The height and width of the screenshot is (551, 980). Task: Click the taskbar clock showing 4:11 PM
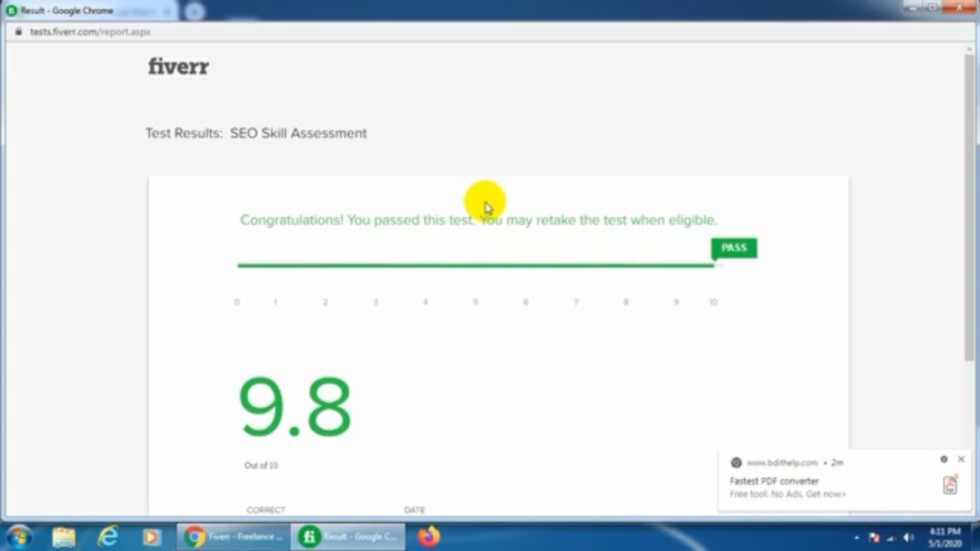[x=946, y=536]
